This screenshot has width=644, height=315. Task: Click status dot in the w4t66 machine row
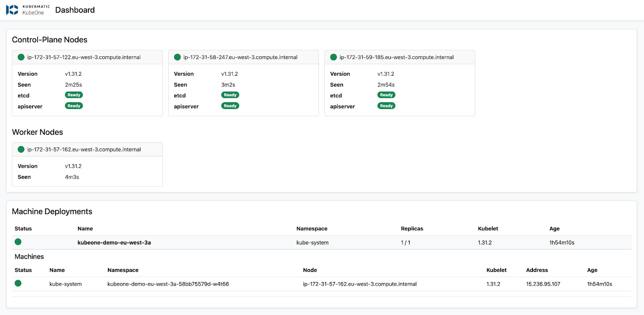18,283
